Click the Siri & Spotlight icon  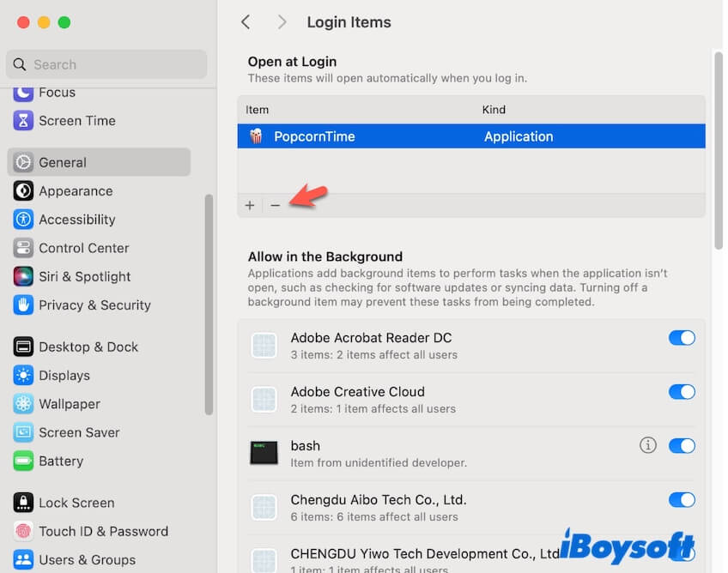[23, 276]
